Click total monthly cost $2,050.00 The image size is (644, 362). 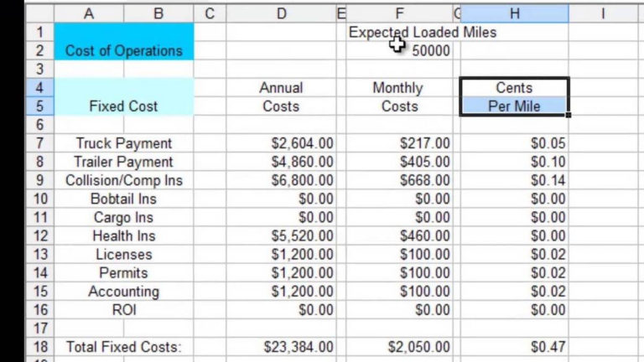click(418, 346)
